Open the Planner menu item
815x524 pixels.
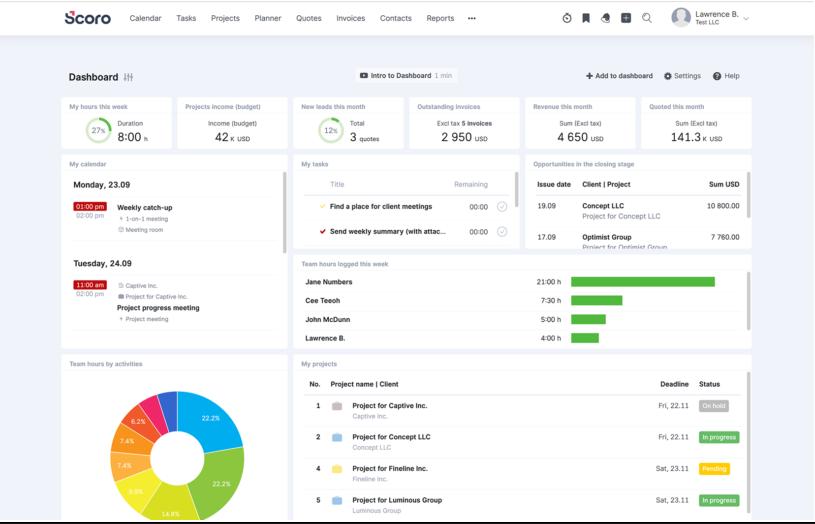268,18
